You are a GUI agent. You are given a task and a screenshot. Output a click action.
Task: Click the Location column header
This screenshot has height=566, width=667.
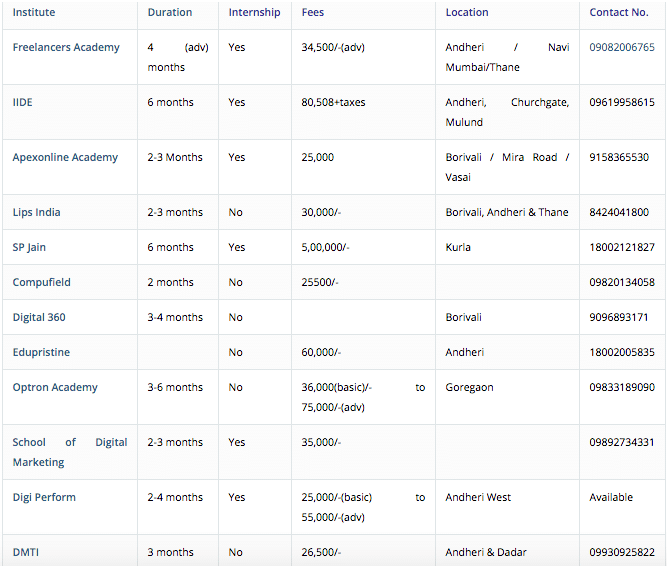pyautogui.click(x=467, y=12)
